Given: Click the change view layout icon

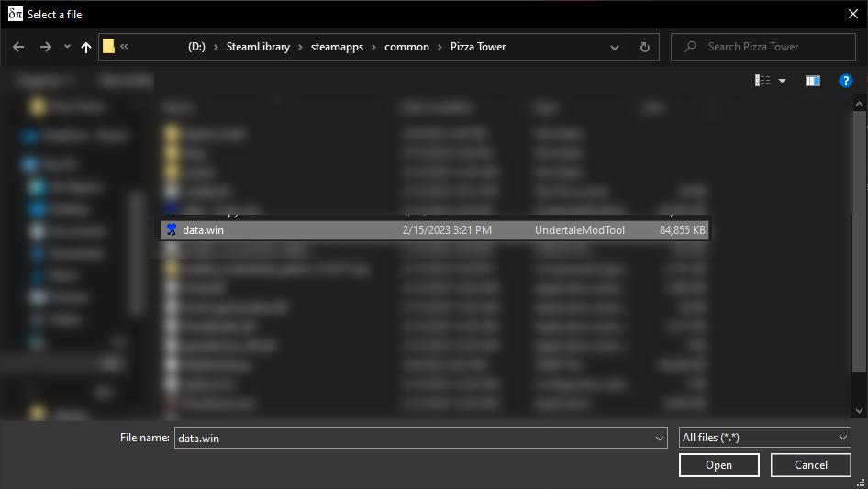Looking at the screenshot, I should point(762,81).
